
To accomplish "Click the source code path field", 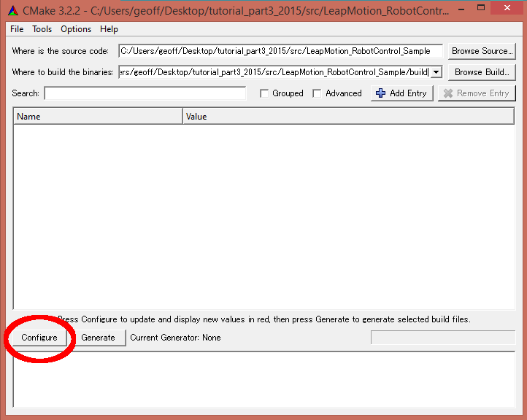I will pos(280,51).
